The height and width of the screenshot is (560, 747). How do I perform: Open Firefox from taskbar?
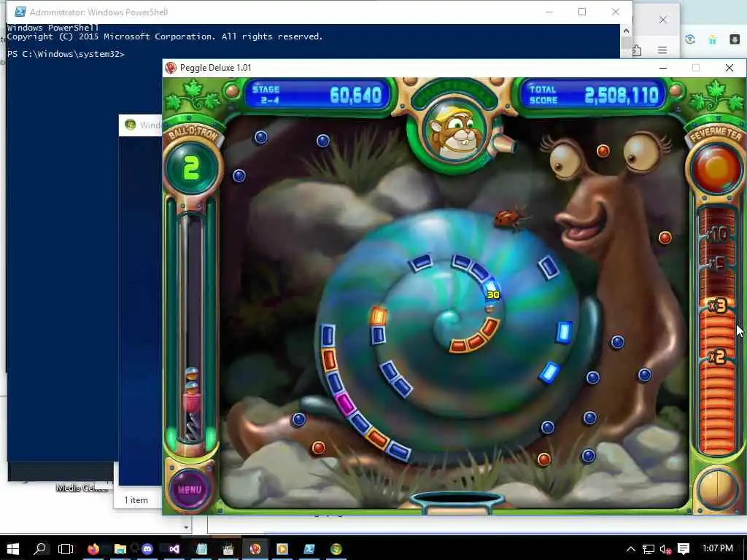coord(93,549)
